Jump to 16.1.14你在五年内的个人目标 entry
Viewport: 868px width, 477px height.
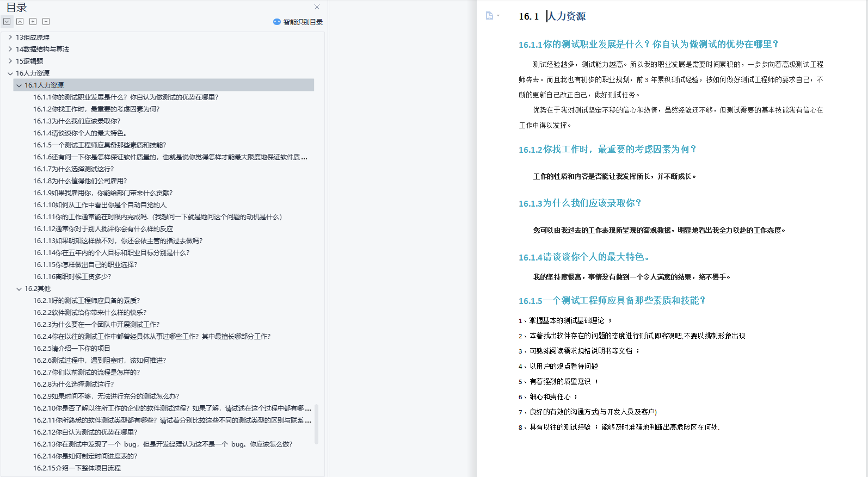(112, 253)
